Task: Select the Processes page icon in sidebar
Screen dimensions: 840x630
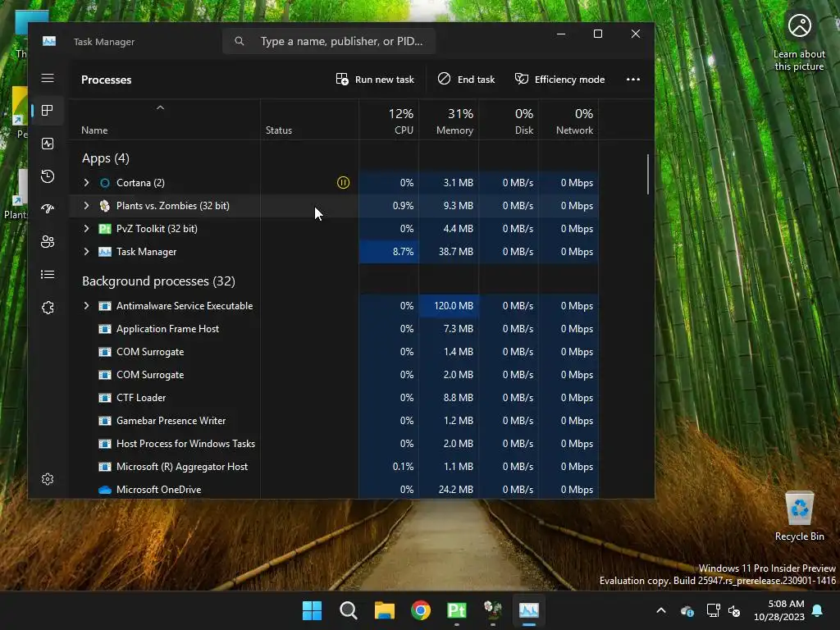Action: click(48, 111)
